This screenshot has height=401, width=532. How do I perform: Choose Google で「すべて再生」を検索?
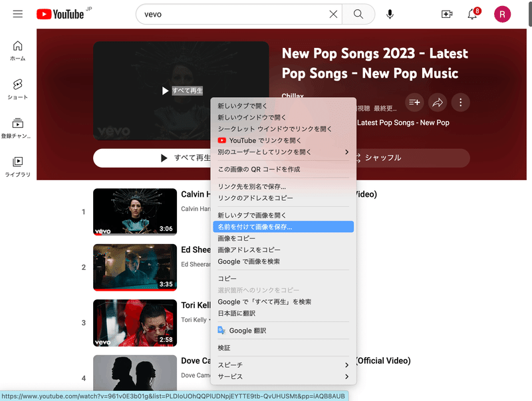point(283,302)
